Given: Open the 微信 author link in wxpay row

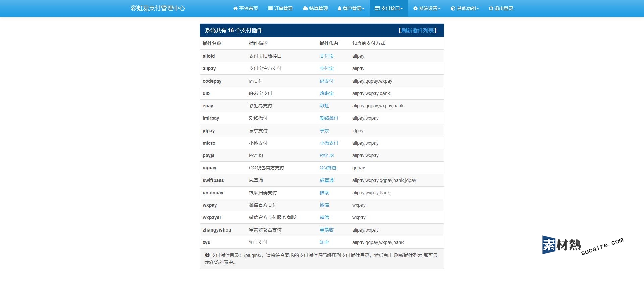Looking at the screenshot, I should [x=324, y=205].
